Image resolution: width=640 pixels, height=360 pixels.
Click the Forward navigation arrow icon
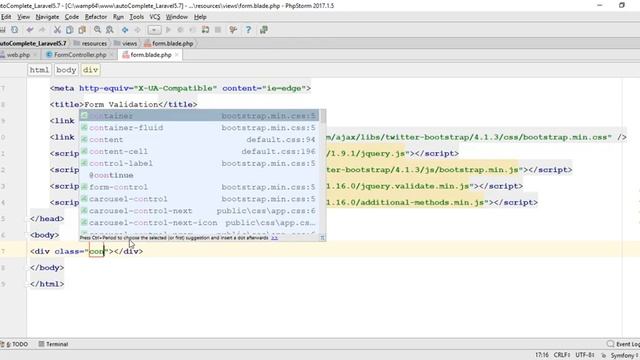pyautogui.click(x=138, y=30)
